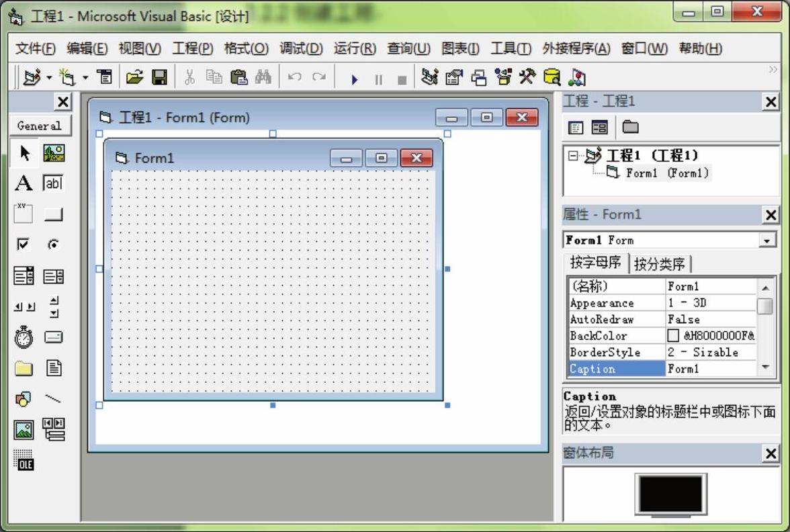
Task: Open the 工程(P) menu
Action: 192,48
